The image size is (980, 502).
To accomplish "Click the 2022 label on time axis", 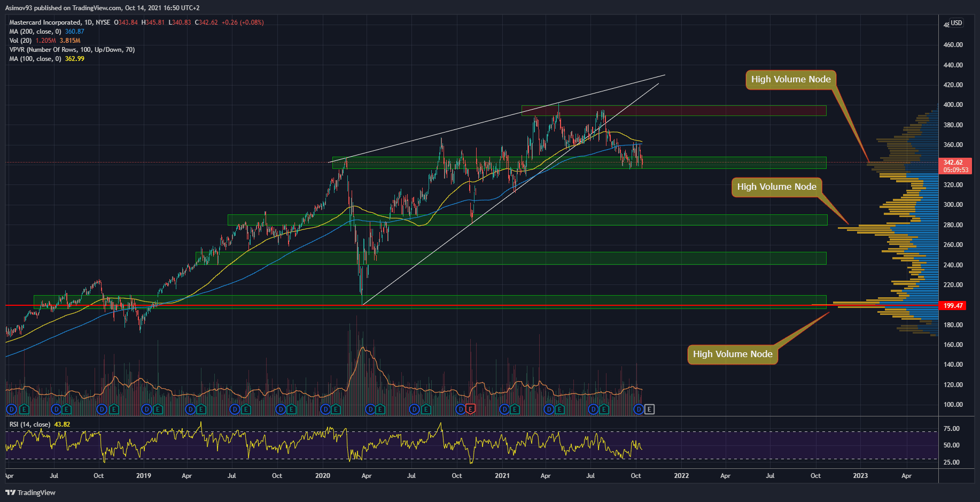I will click(681, 476).
